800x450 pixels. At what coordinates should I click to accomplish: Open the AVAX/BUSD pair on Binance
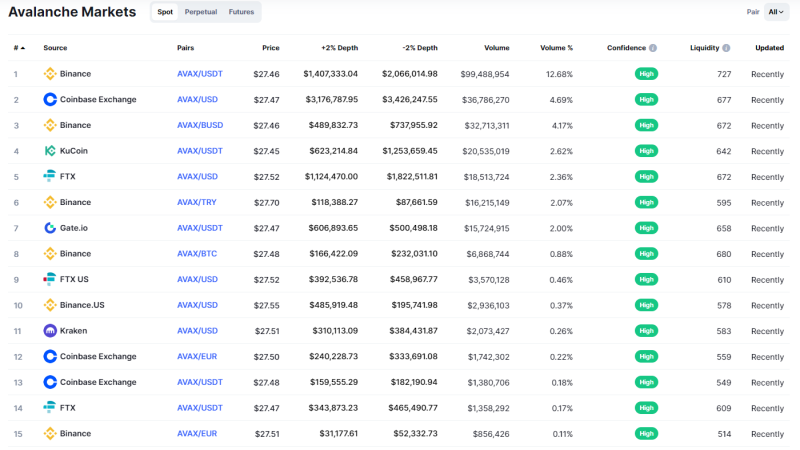199,125
